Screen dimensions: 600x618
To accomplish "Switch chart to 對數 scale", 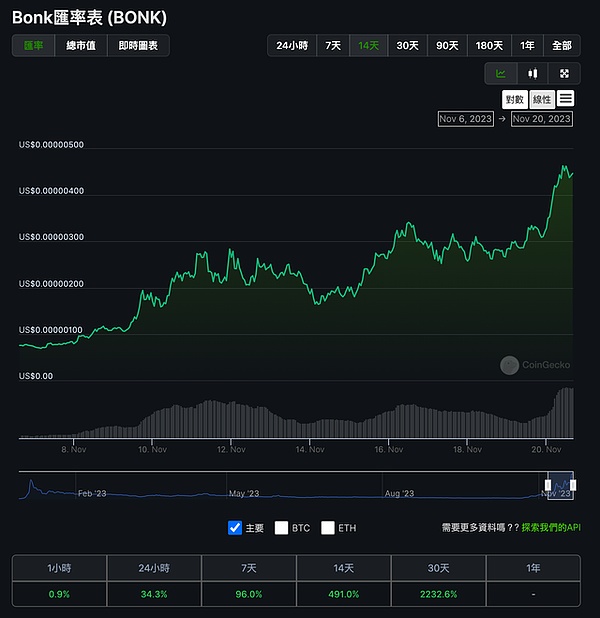I will [514, 99].
